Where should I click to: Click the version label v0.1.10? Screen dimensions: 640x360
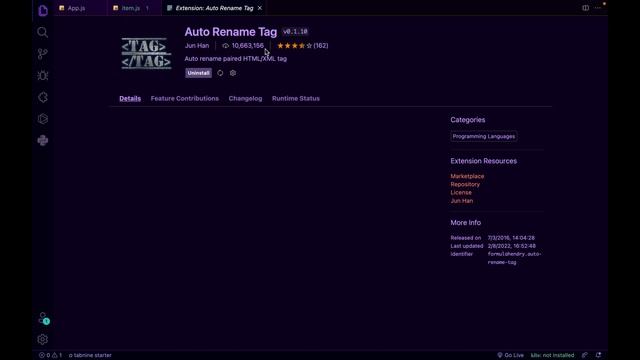pos(295,31)
